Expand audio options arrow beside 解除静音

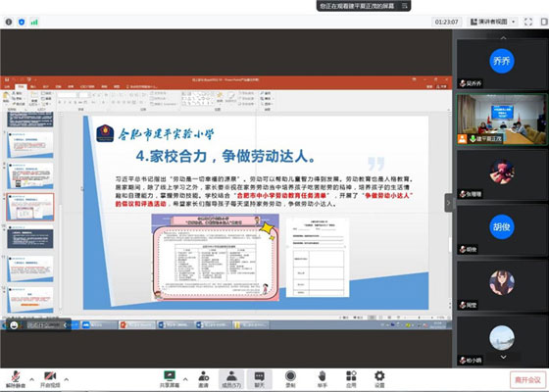click(31, 379)
